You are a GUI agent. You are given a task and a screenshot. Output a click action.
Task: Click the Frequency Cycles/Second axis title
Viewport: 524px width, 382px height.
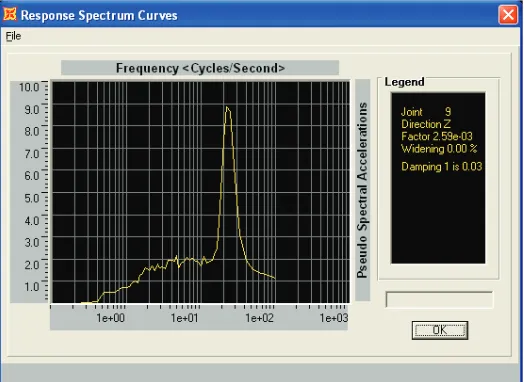tap(200, 68)
